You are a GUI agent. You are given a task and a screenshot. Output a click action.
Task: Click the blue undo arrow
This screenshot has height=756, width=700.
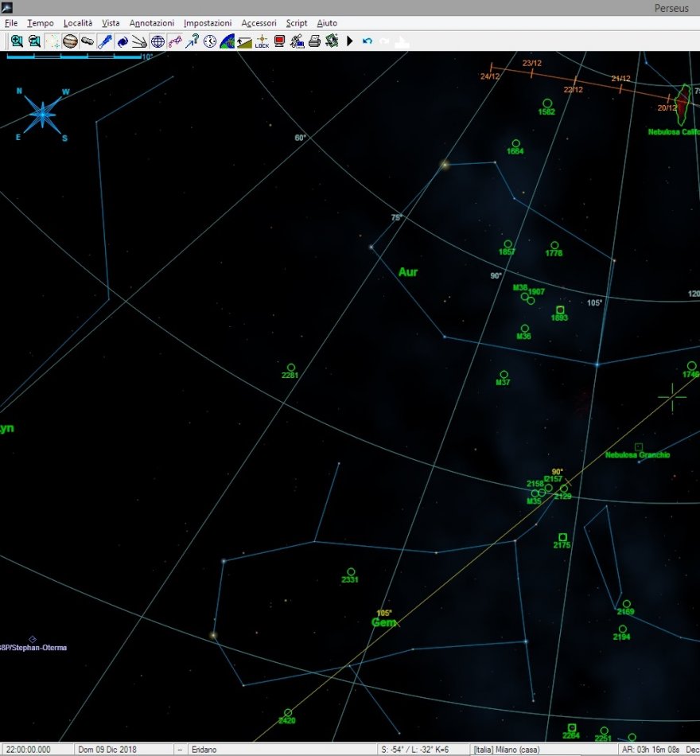coord(367,41)
